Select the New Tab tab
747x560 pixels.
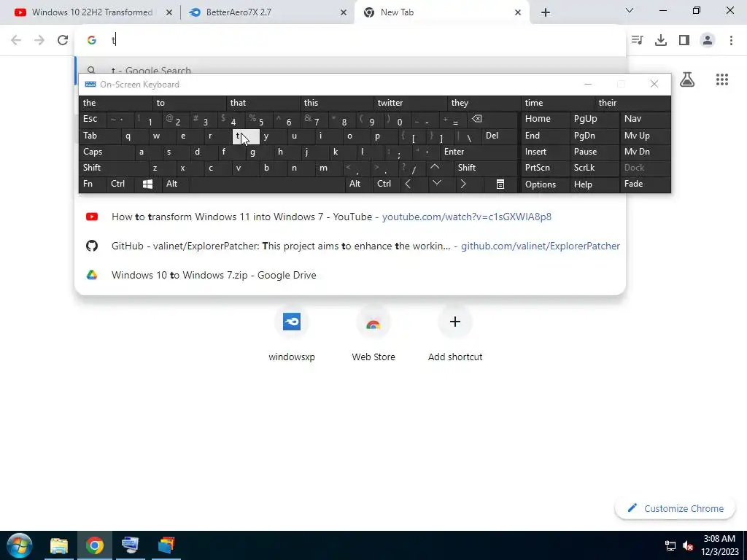click(442, 12)
